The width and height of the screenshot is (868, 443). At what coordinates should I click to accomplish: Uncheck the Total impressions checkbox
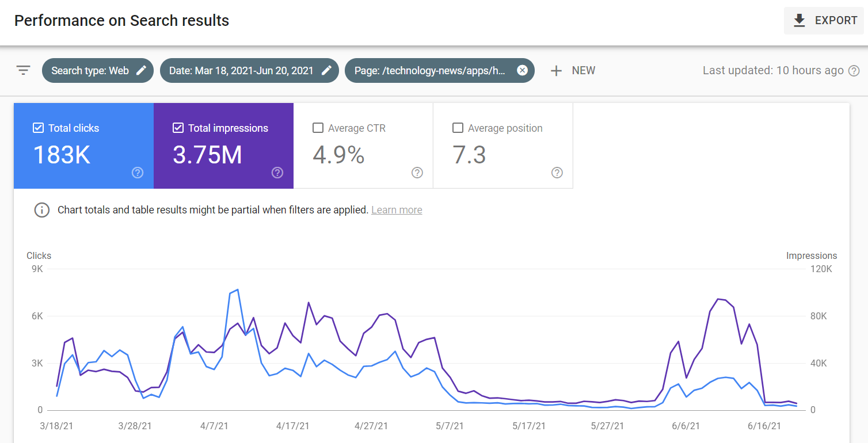coord(178,128)
